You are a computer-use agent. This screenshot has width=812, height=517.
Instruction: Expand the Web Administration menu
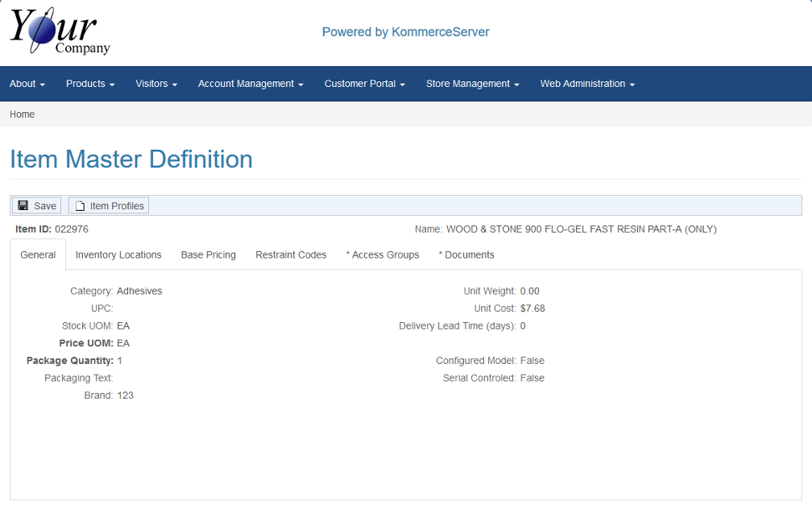coord(587,84)
